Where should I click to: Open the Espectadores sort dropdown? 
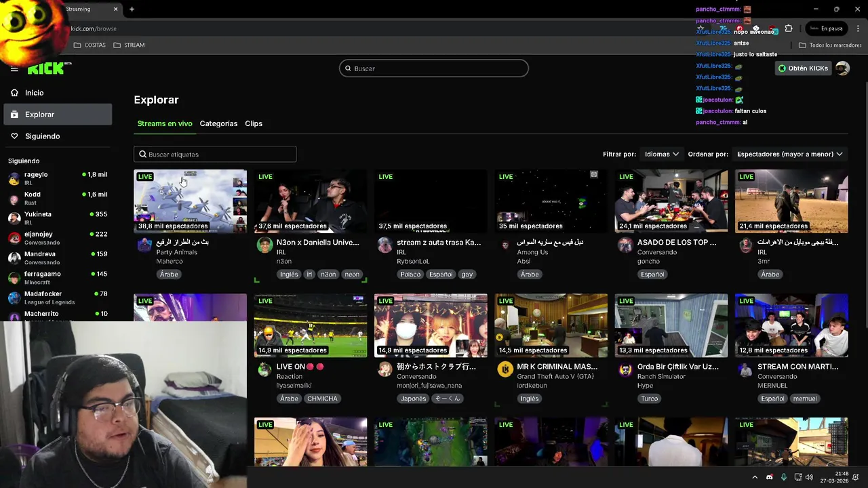click(x=789, y=155)
